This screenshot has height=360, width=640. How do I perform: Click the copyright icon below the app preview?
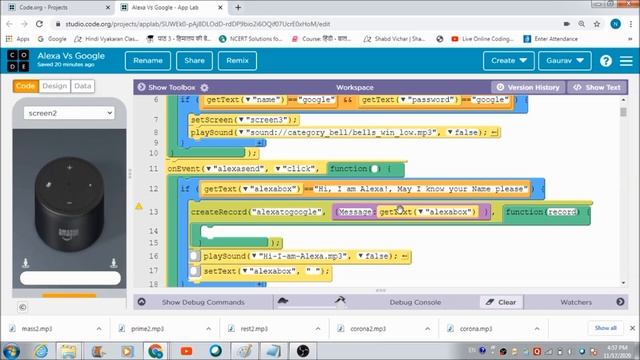tap(22, 307)
